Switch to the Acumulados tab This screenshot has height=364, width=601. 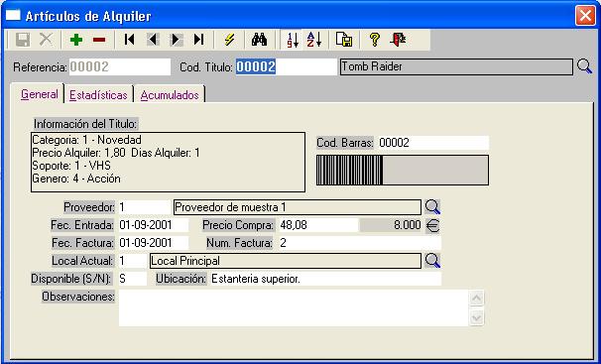point(170,95)
